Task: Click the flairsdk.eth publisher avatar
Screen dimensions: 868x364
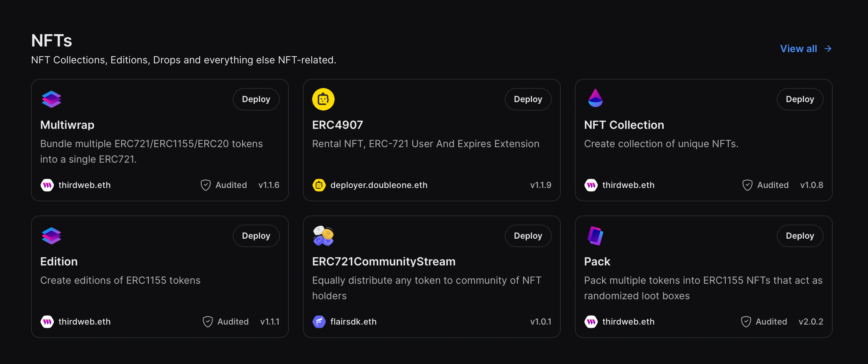Action: point(319,321)
